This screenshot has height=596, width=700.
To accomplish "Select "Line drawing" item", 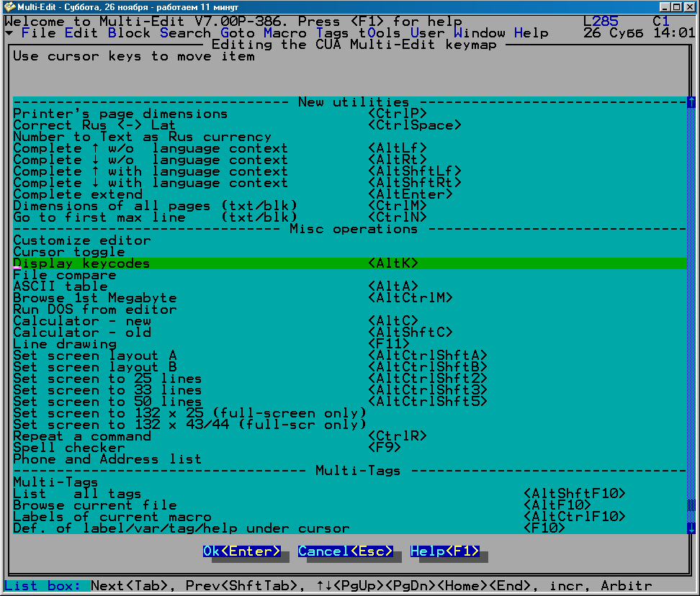I will (x=349, y=344).
